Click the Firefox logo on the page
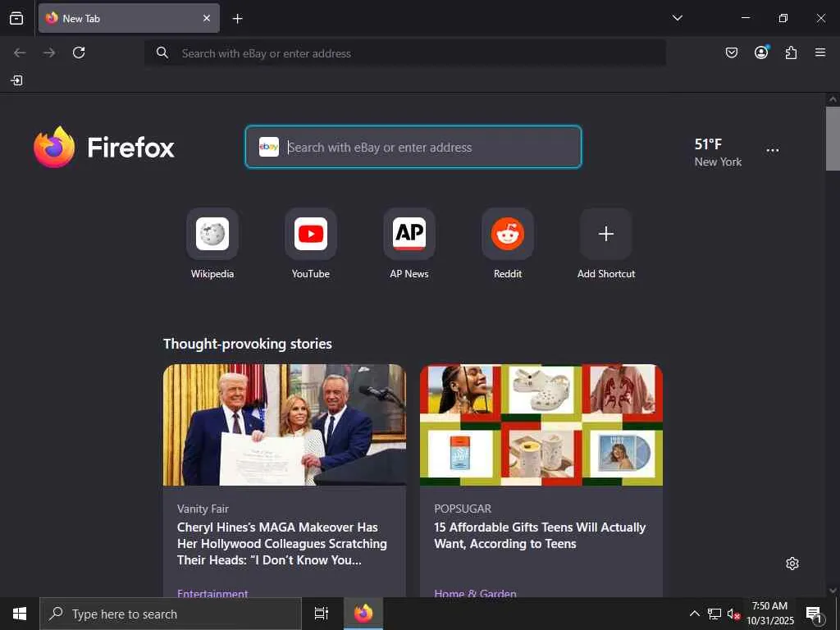Screen dimensions: 840x630 click(104, 147)
